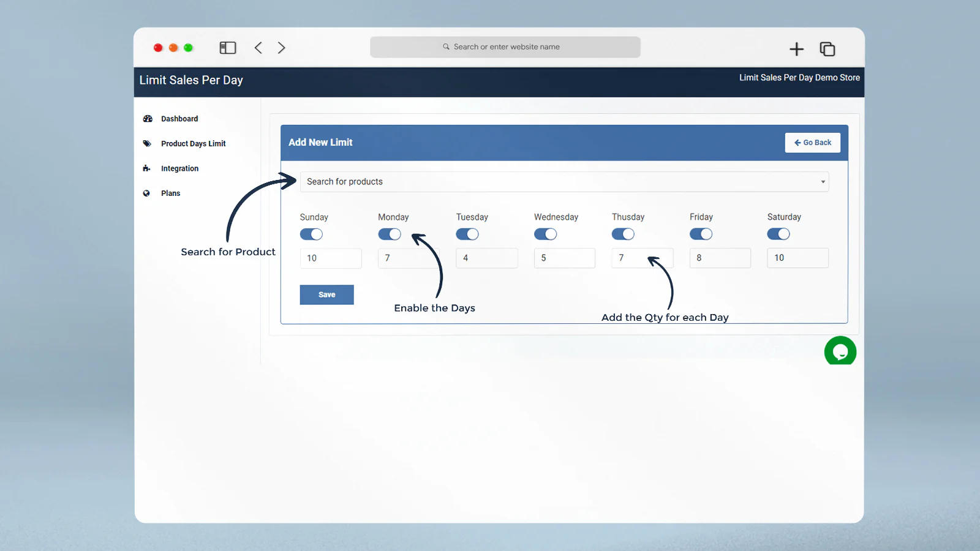Focus the browser address search bar

pyautogui.click(x=505, y=47)
